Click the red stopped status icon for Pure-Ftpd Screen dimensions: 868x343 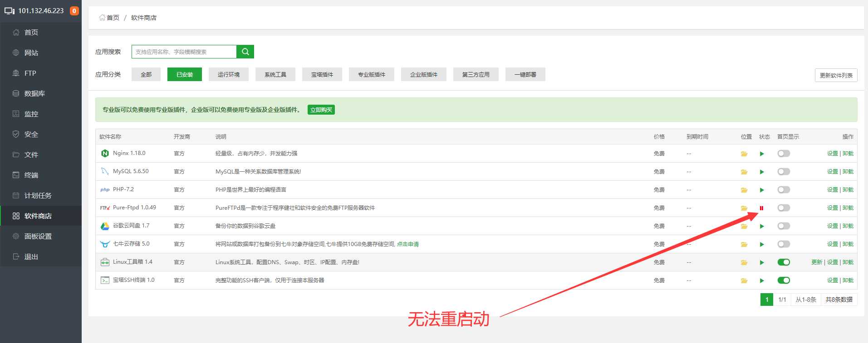[761, 208]
